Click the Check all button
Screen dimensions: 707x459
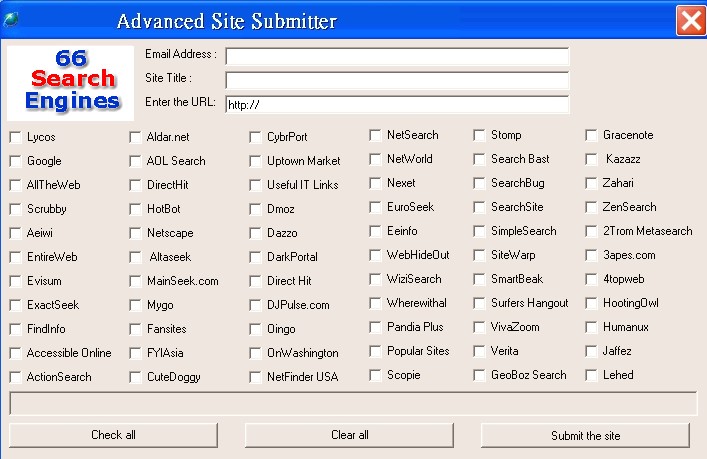(x=113, y=435)
